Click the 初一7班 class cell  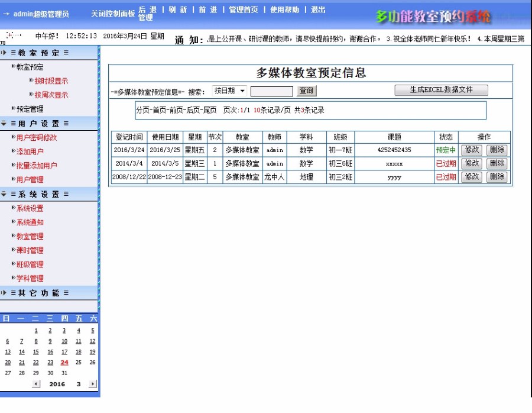tap(340, 150)
